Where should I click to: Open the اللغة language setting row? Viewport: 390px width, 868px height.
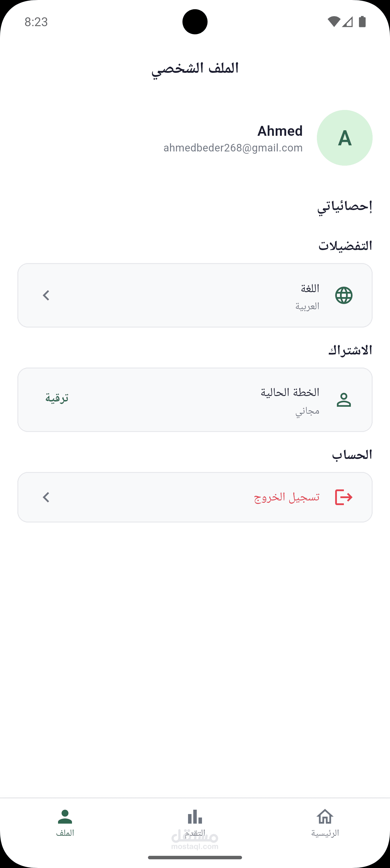pos(195,296)
